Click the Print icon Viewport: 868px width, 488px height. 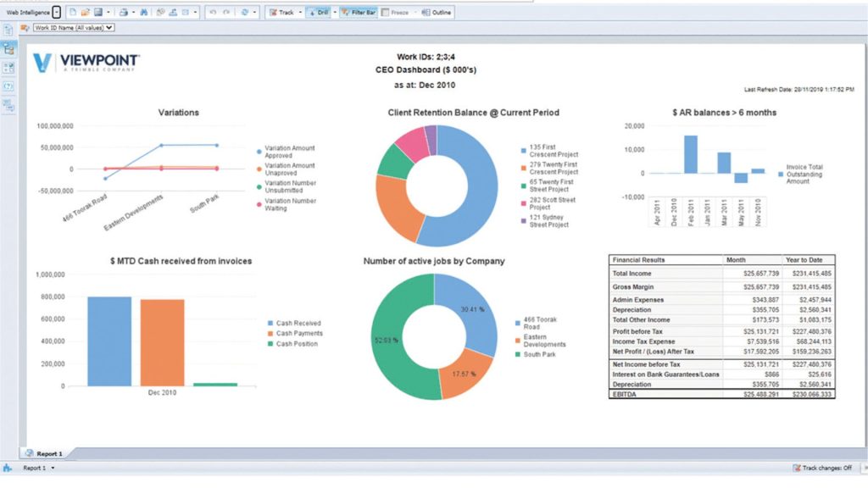pyautogui.click(x=124, y=12)
